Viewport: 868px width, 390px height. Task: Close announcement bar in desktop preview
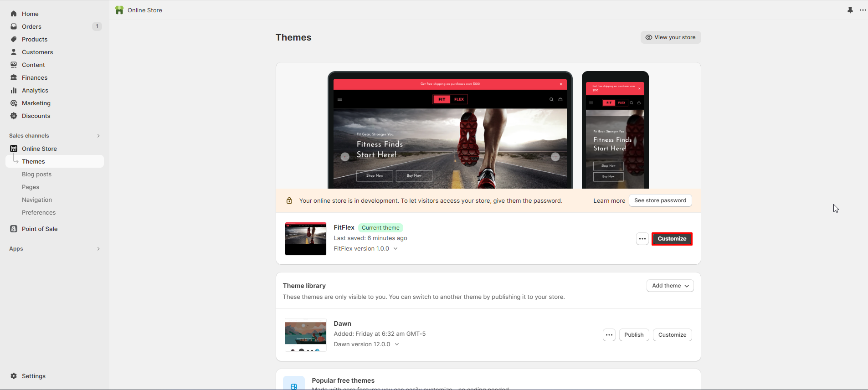(x=561, y=84)
